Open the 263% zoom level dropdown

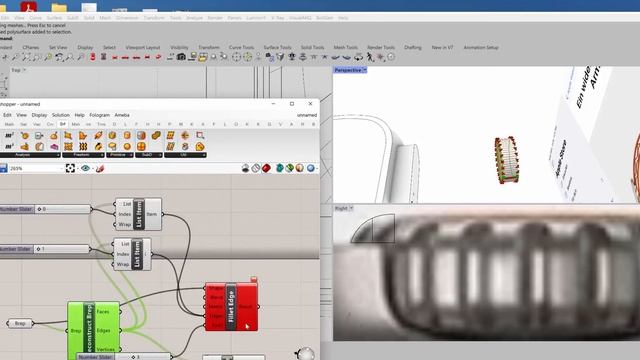tap(61, 168)
